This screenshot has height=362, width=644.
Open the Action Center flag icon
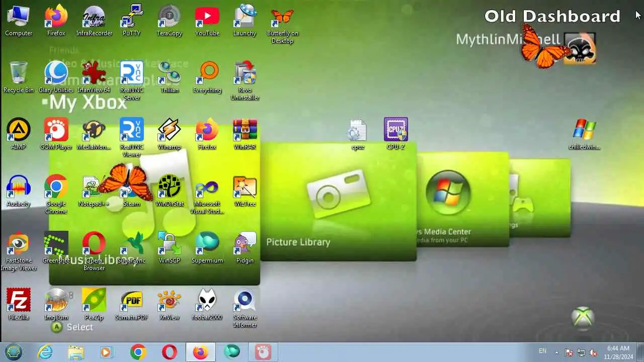pos(569,352)
